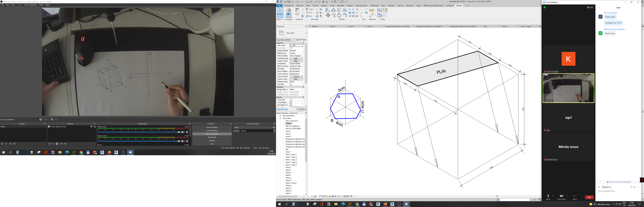Open the Everyone recipient dropdown in chat
Image resolution: width=644 pixels, height=207 pixels.
pos(606,187)
